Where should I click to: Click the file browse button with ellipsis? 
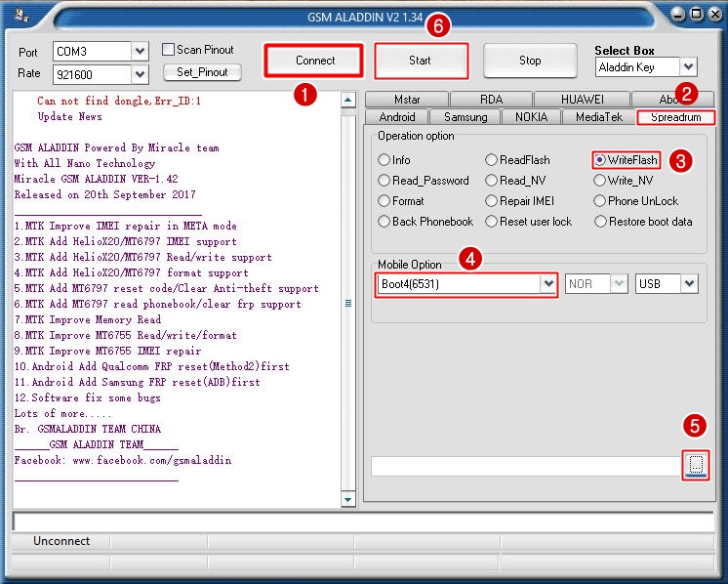[696, 465]
